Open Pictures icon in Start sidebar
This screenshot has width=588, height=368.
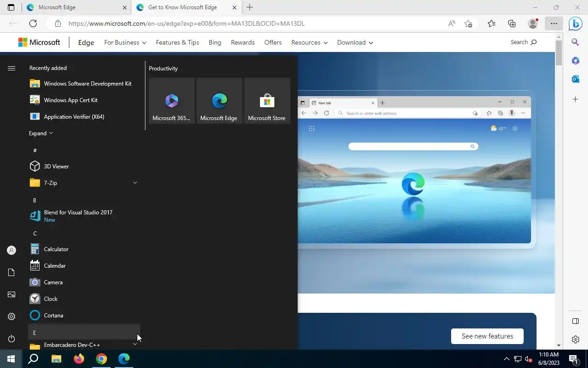(11, 294)
